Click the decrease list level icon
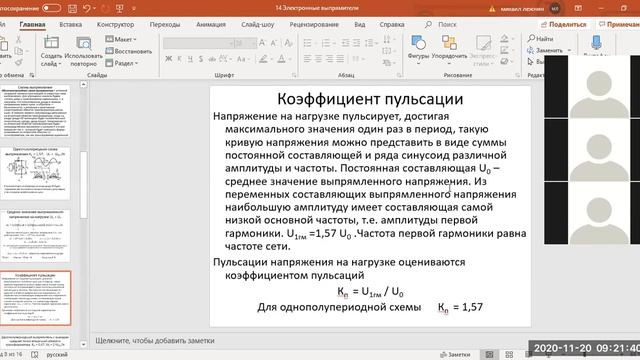 345,43
